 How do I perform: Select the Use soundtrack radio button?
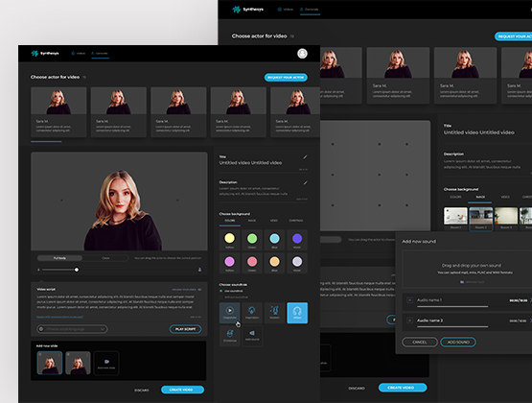[221, 291]
